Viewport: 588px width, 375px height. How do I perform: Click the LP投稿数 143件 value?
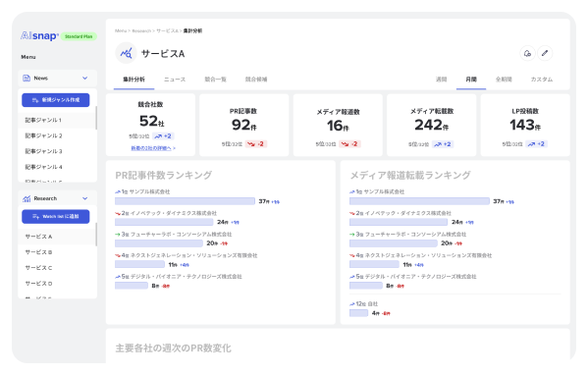click(525, 125)
